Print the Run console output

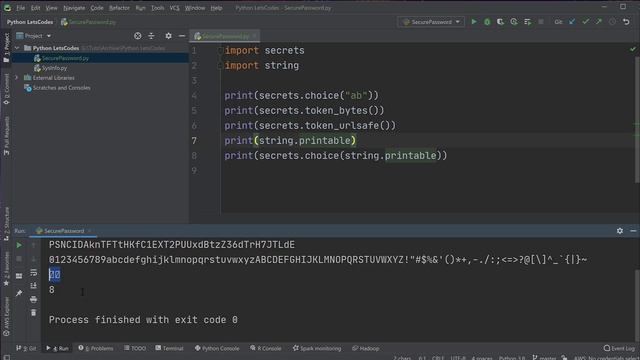click(x=33, y=299)
